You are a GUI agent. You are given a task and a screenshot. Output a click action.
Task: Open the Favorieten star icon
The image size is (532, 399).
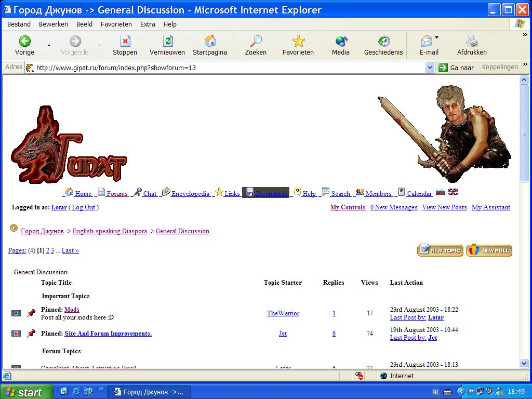point(298,42)
